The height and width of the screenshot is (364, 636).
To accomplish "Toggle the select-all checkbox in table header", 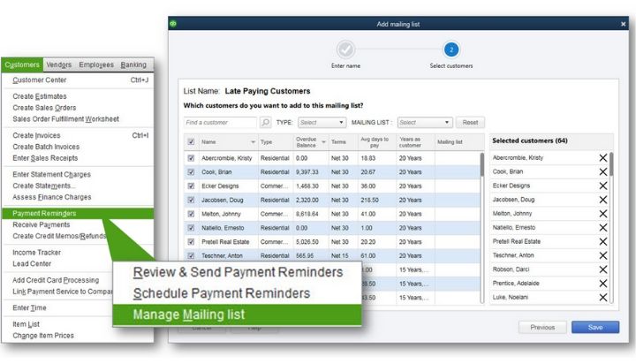I will click(x=191, y=141).
